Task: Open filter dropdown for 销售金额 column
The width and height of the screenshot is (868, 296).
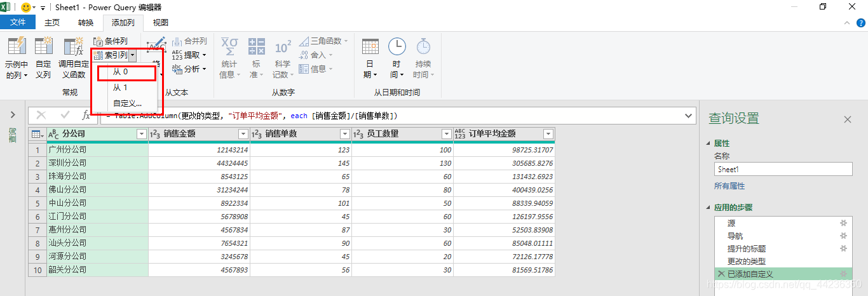Action: coord(243,134)
